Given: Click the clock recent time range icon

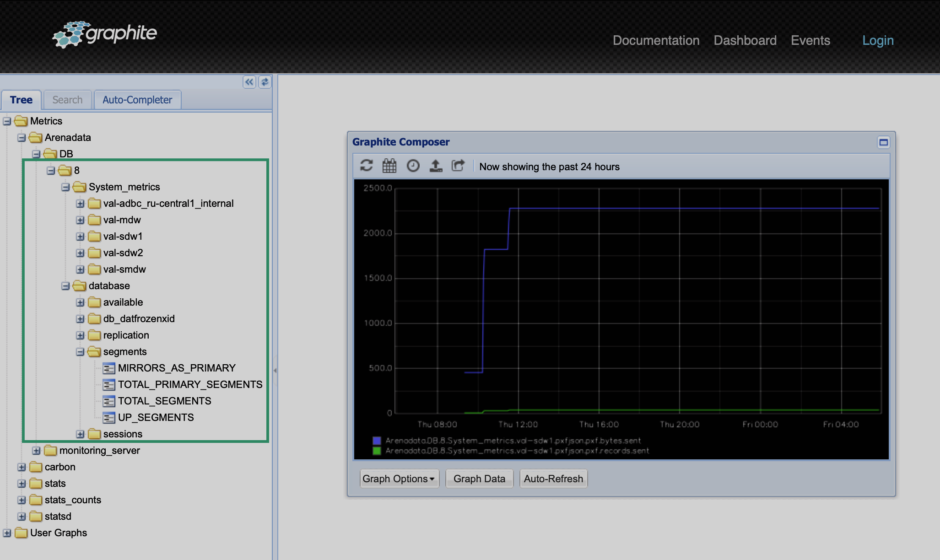Looking at the screenshot, I should (413, 166).
